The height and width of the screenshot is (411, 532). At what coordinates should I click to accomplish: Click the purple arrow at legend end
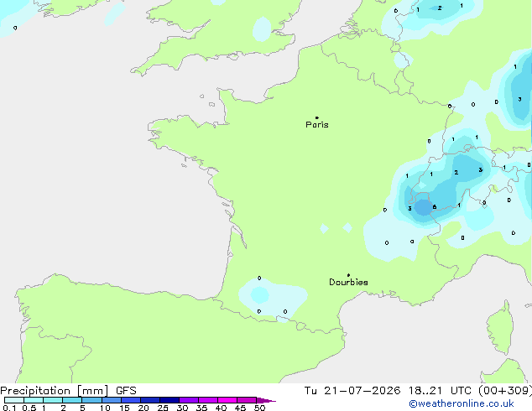point(266,400)
